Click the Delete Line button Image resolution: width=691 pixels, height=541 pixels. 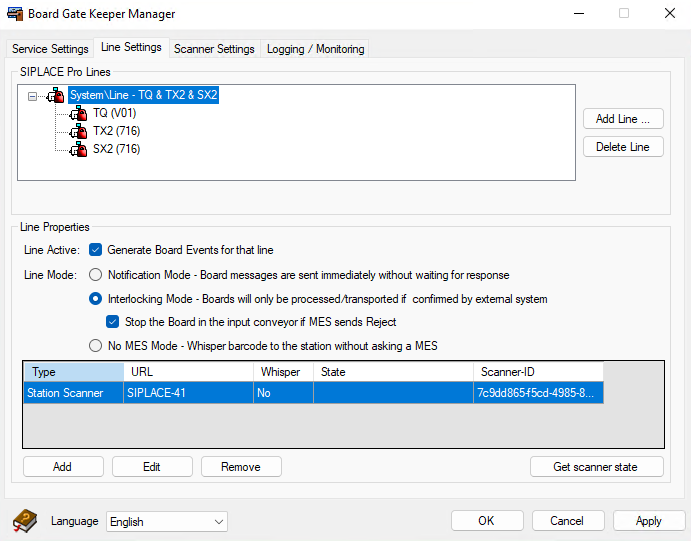(x=623, y=147)
